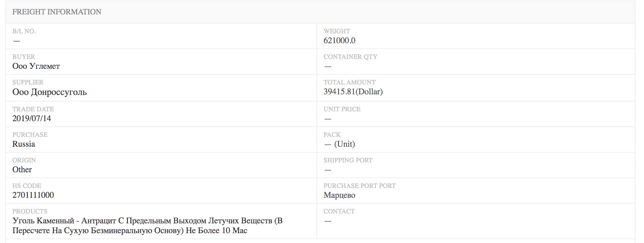Click buyer name Ооо Углемет
The height and width of the screenshot is (243, 644).
tap(36, 66)
